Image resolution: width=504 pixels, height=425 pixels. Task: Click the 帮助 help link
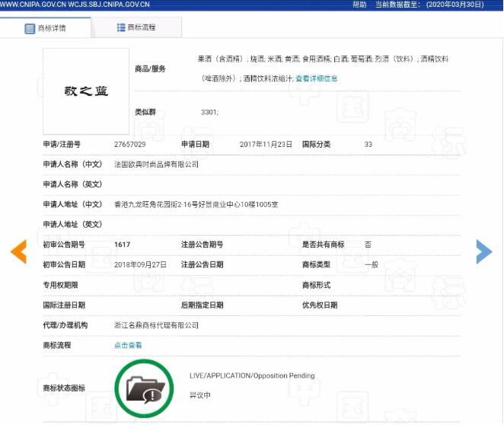(x=359, y=5)
